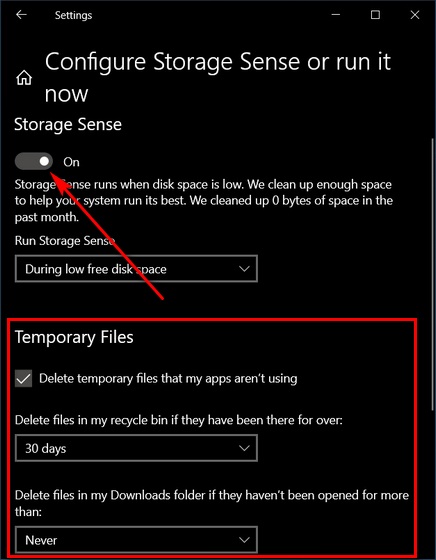The image size is (436, 560).
Task: Click the "Configure Storage Sense or run it now" heading
Action: coord(218,78)
